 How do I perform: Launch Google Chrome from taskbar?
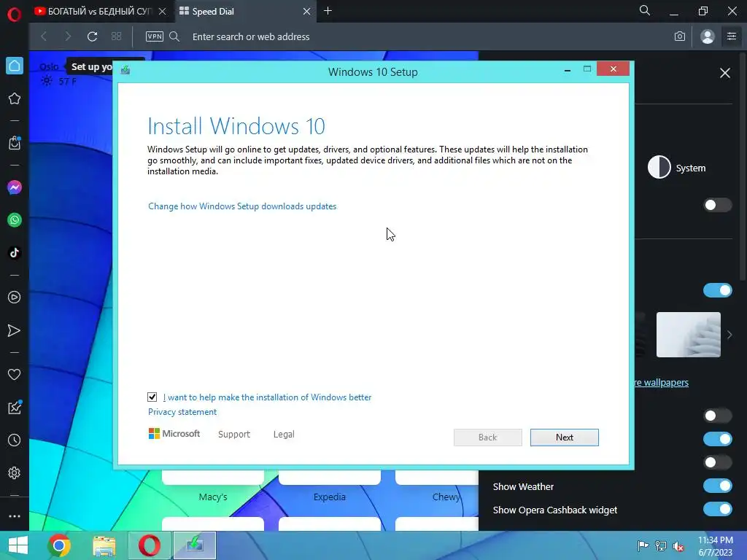[59, 545]
